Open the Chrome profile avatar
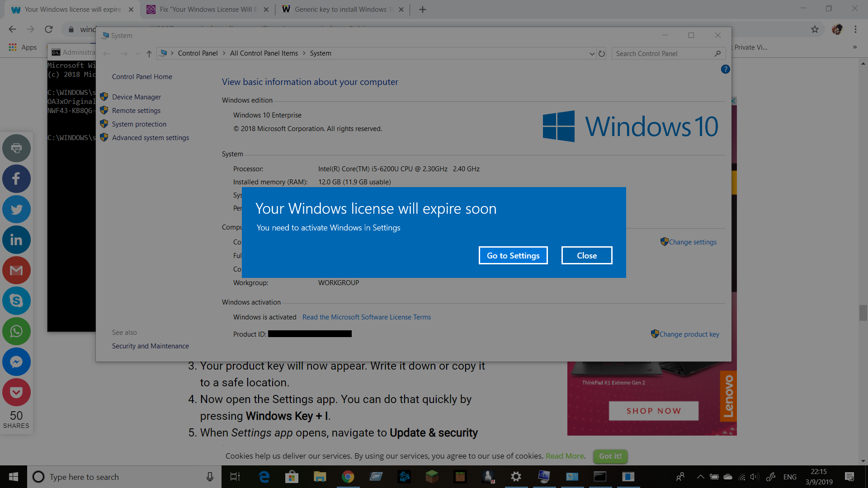Viewport: 868px width, 488px height. (837, 29)
